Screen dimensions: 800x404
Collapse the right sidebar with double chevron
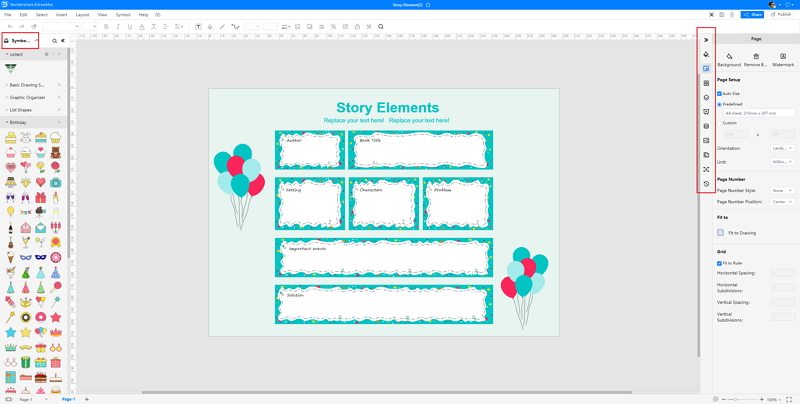(706, 40)
